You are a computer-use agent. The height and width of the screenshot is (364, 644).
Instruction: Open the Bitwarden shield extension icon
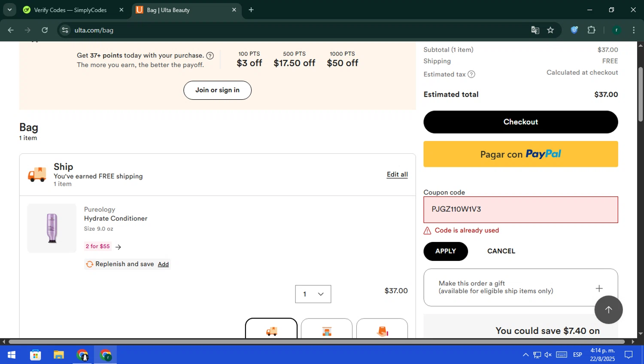pos(574,30)
